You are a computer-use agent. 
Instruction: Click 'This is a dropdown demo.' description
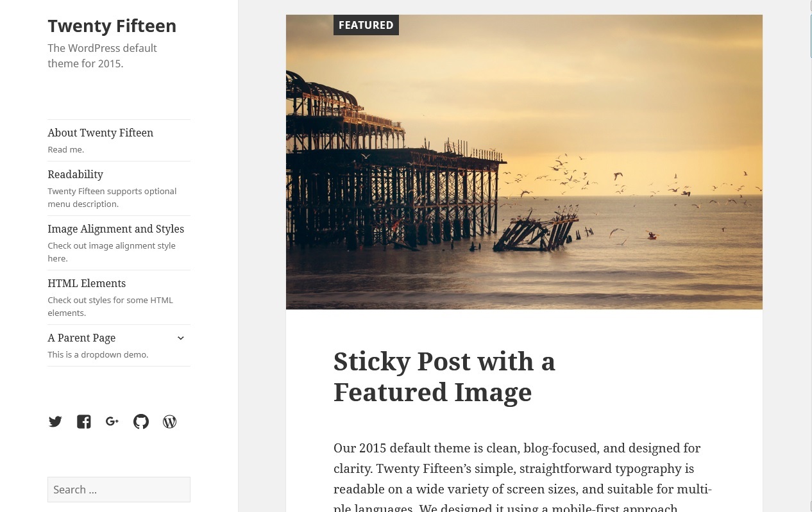point(97,354)
